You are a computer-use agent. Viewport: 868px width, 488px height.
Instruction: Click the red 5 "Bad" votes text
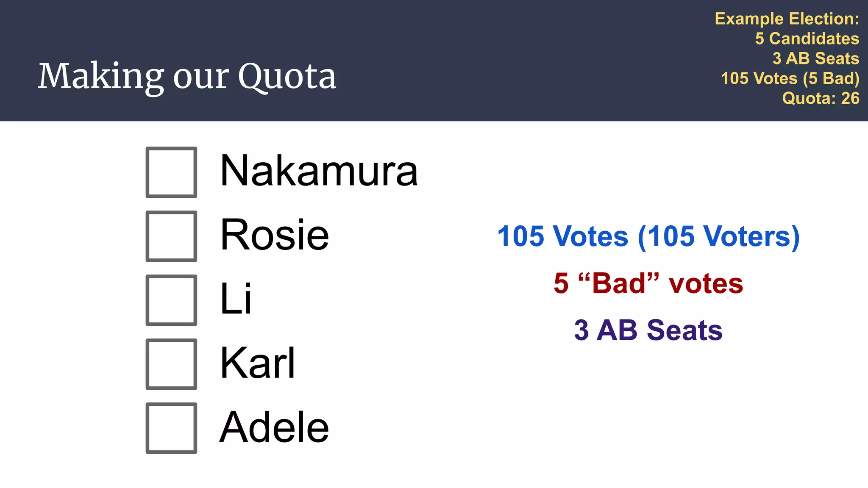648,283
